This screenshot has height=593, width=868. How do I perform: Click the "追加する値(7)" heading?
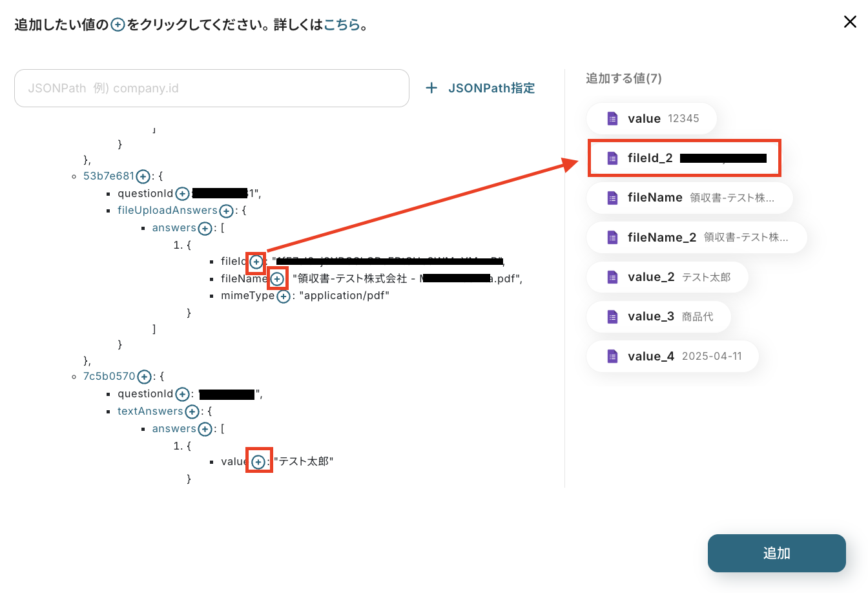pos(624,78)
